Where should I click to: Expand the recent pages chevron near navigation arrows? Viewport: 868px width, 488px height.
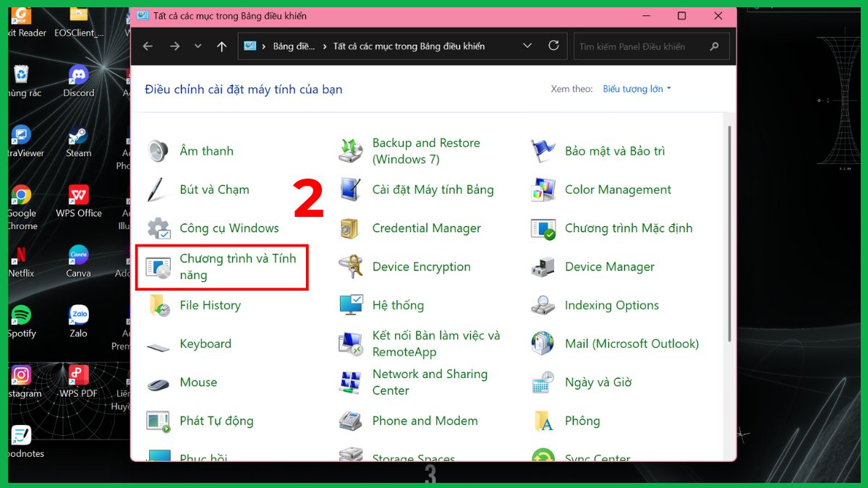197,45
